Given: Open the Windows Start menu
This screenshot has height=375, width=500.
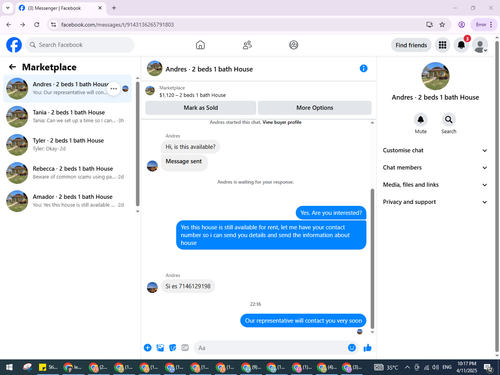Looking at the screenshot, I should tap(9, 367).
